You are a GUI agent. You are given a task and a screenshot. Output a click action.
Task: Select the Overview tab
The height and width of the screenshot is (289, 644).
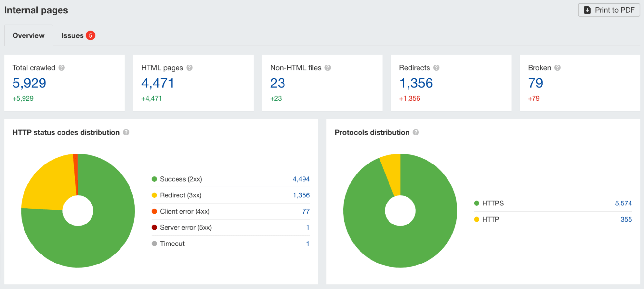29,35
